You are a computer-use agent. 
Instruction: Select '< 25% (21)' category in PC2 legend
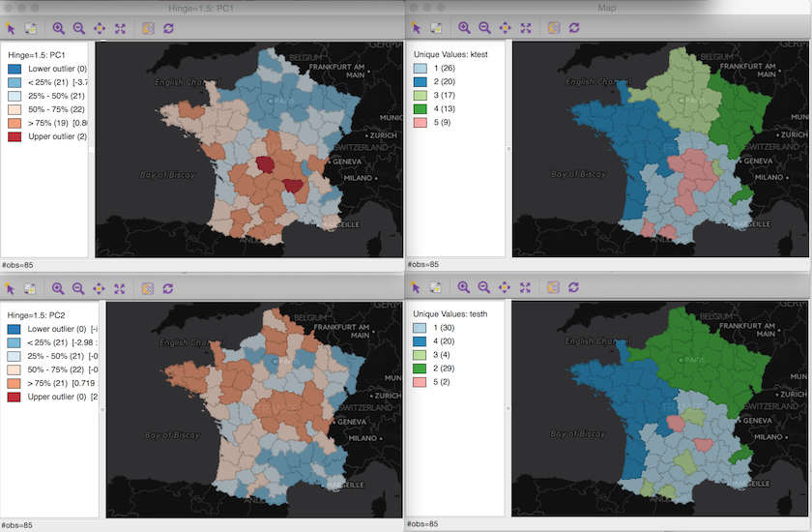[x=54, y=341]
